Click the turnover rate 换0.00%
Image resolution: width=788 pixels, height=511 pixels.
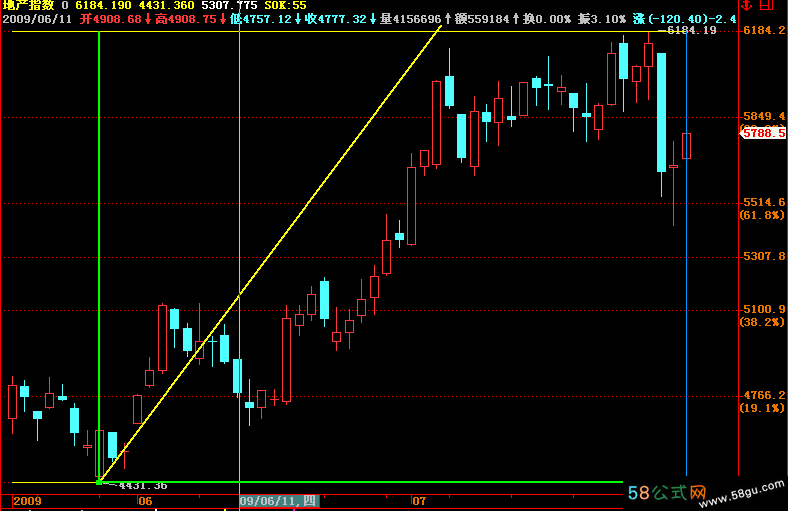click(547, 19)
